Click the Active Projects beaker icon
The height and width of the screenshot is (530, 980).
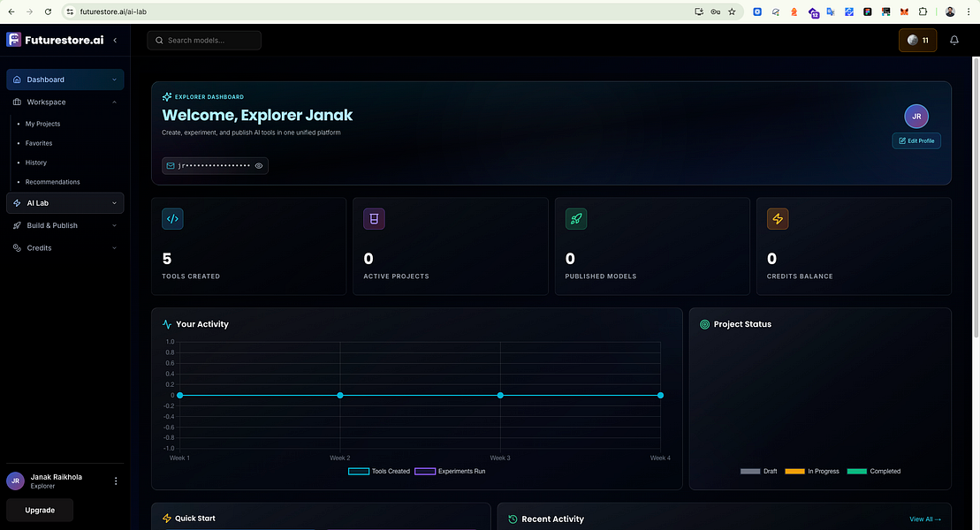point(374,219)
